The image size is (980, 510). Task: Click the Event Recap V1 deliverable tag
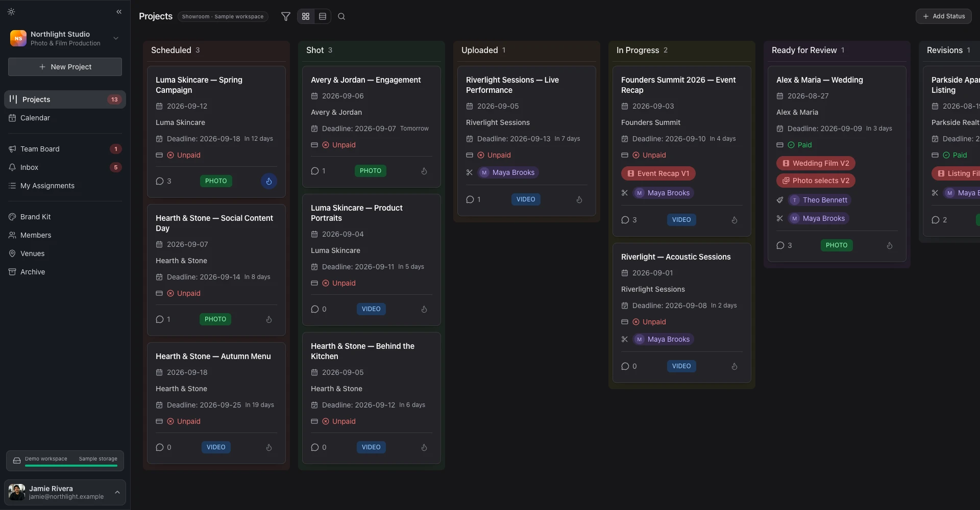point(658,173)
